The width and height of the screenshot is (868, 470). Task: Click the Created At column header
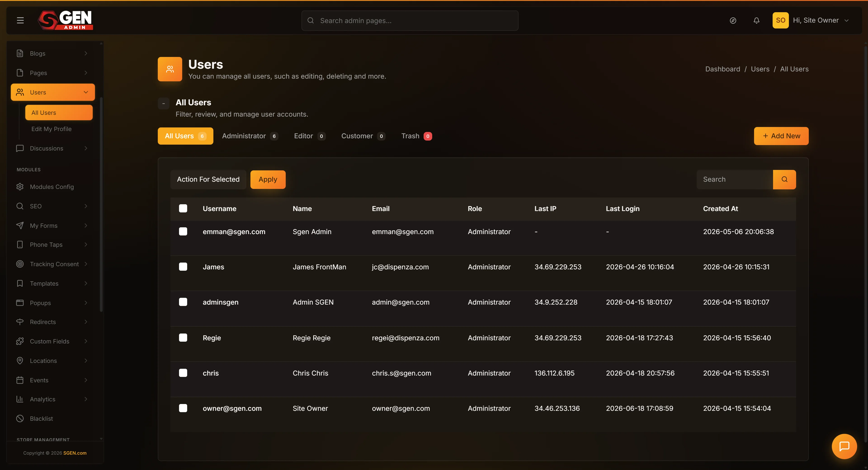pyautogui.click(x=720, y=209)
